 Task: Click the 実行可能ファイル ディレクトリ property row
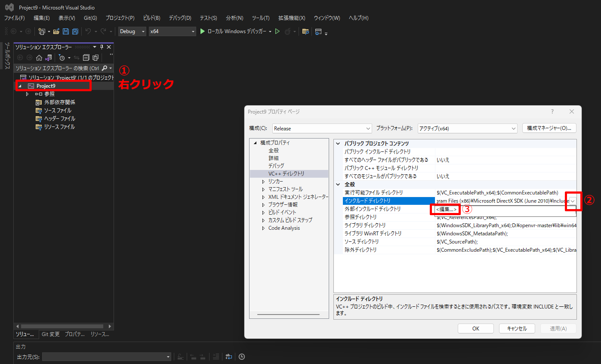(459, 193)
